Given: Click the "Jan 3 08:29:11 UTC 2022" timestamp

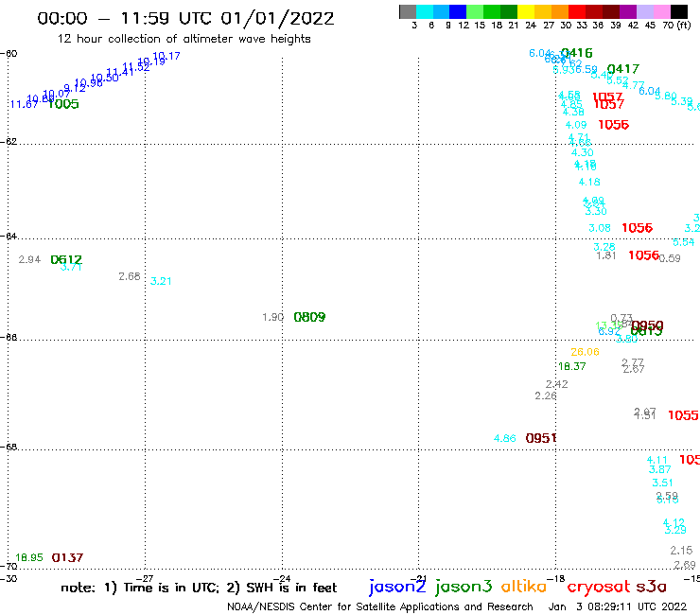Looking at the screenshot, I should [618, 606].
